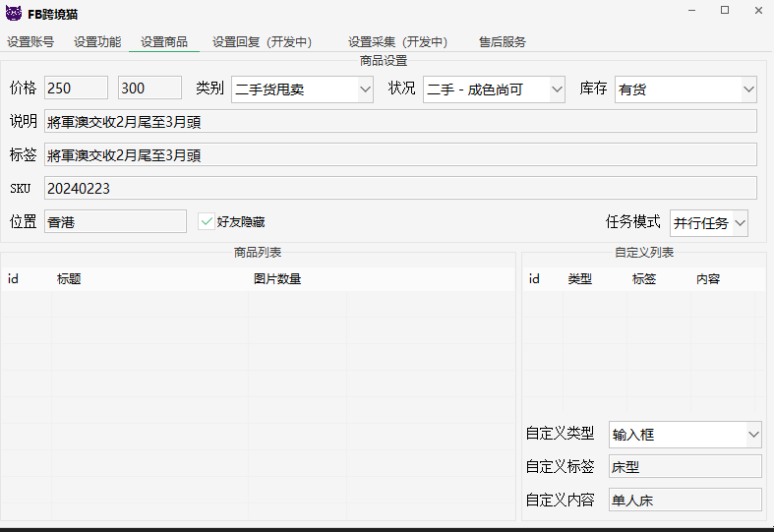The image size is (774, 532).
Task: Open 设置回复 (开发中) tab
Action: pos(262,42)
